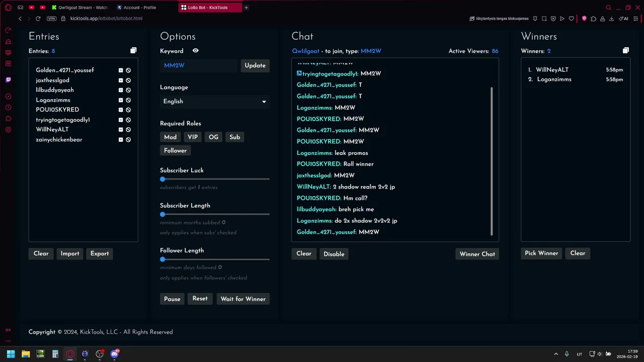Click the Pick Winner button

pos(541,253)
